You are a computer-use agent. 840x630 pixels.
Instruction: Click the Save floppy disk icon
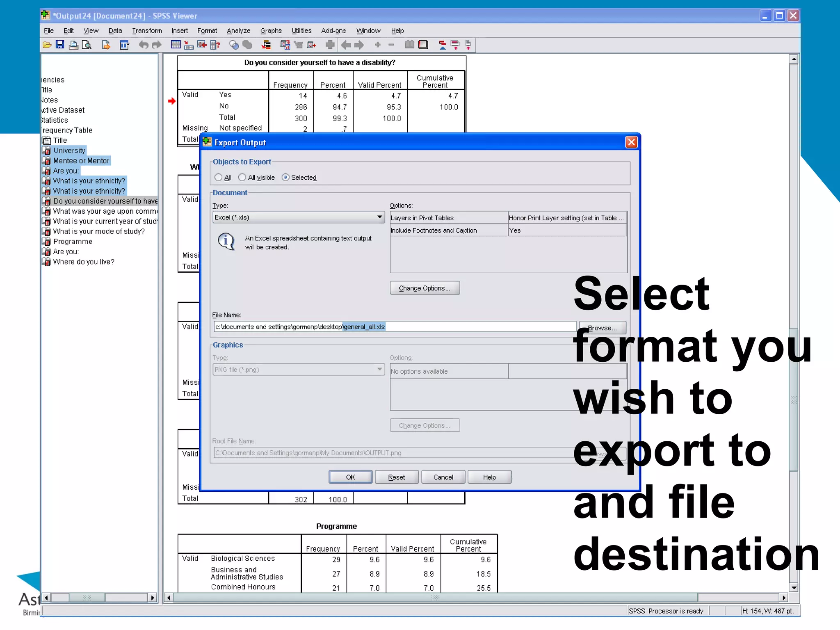pyautogui.click(x=60, y=45)
